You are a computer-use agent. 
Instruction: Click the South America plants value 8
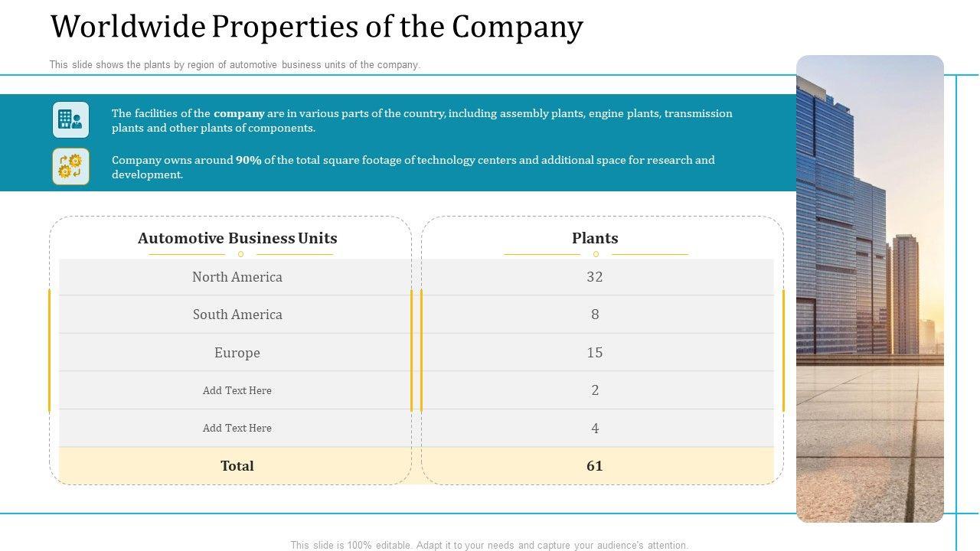pos(595,315)
